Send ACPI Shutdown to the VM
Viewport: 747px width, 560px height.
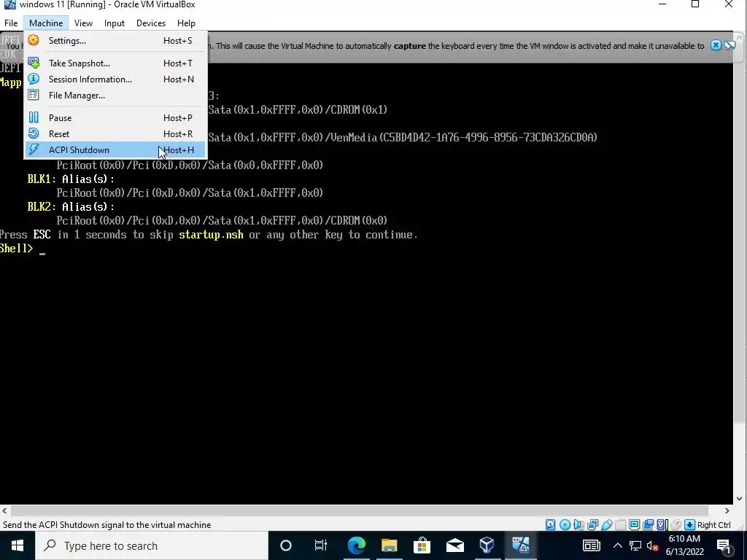click(115, 150)
